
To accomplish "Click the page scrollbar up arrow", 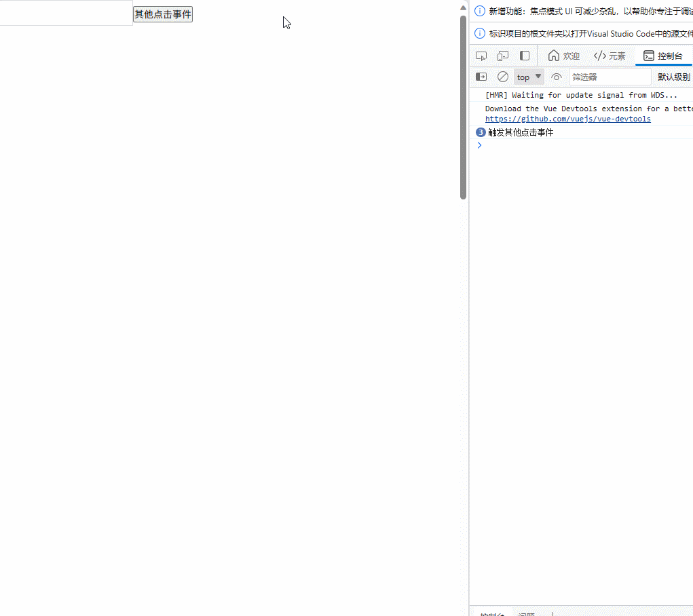I will tap(463, 7).
